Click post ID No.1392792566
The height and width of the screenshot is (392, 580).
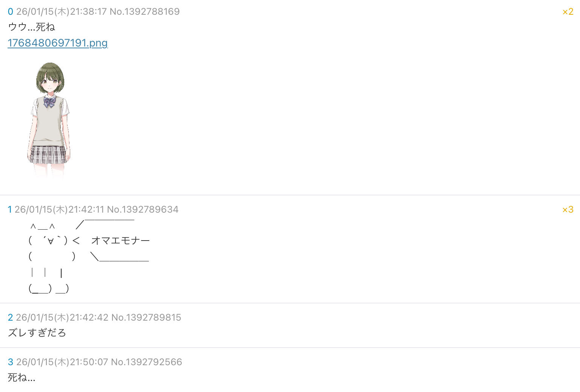point(147,362)
